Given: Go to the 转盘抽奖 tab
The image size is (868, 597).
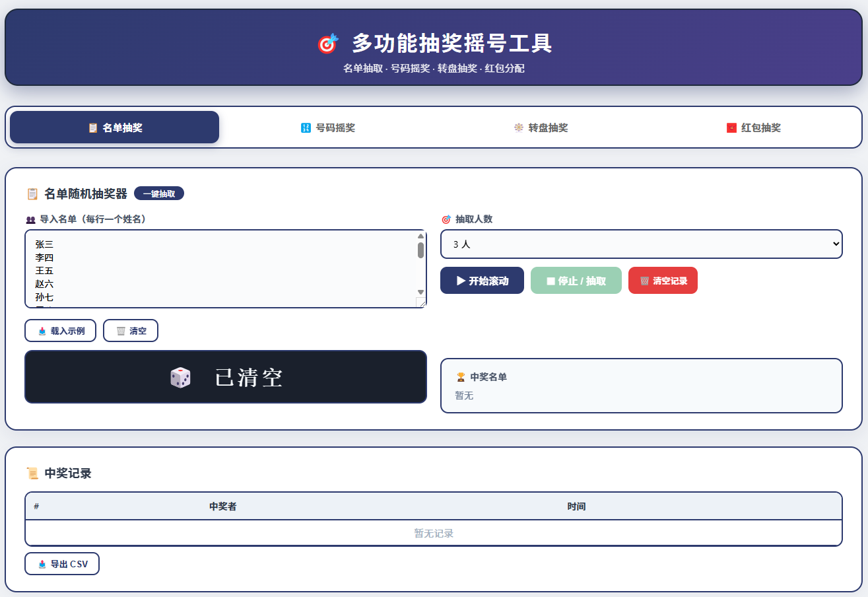Looking at the screenshot, I should click(x=541, y=127).
